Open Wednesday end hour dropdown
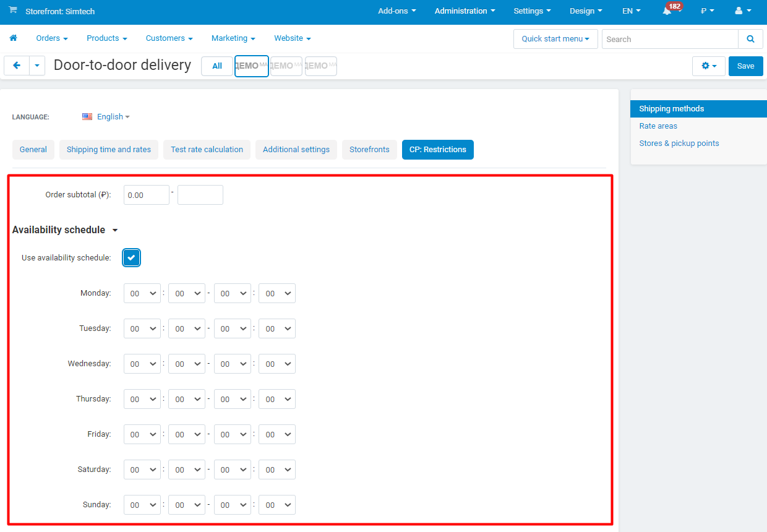767x532 pixels. coord(233,364)
